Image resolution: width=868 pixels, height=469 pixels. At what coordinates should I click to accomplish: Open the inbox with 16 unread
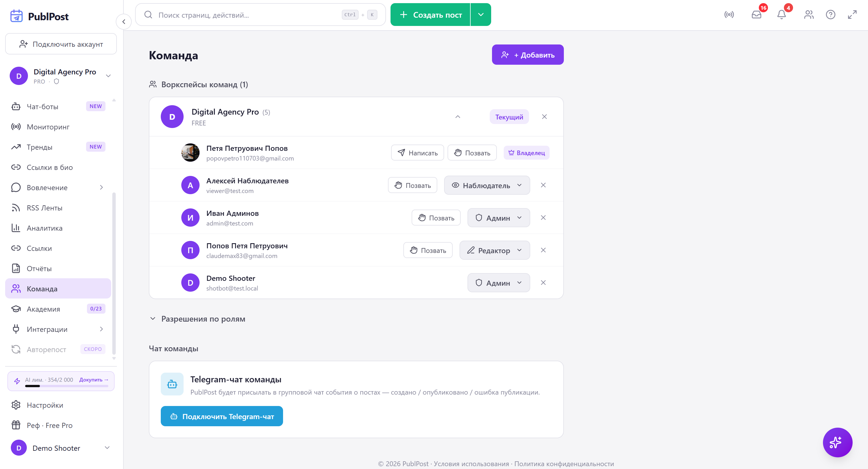point(757,15)
